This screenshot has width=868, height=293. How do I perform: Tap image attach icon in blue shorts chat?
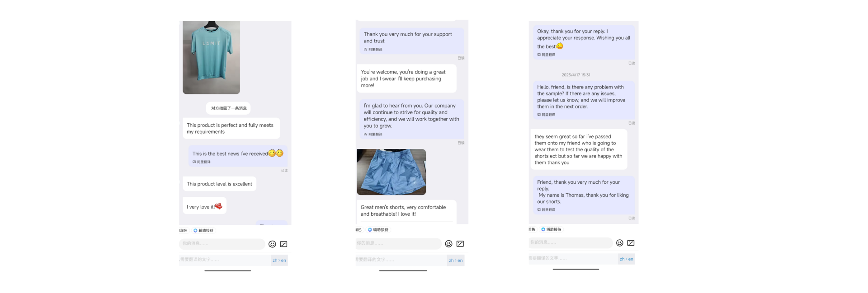point(460,244)
